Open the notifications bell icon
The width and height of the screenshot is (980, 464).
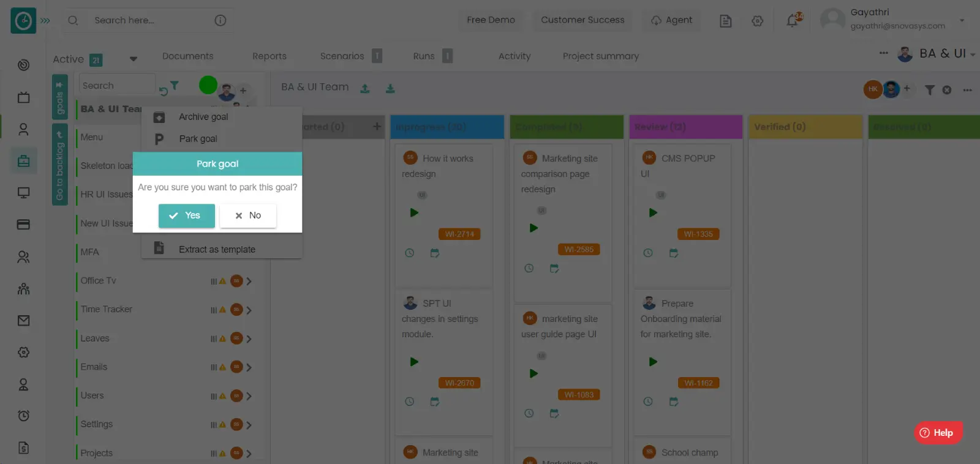coord(793,20)
